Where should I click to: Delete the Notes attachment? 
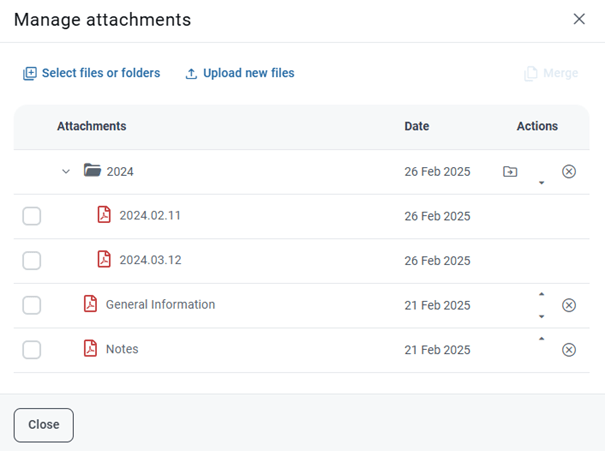(569, 350)
